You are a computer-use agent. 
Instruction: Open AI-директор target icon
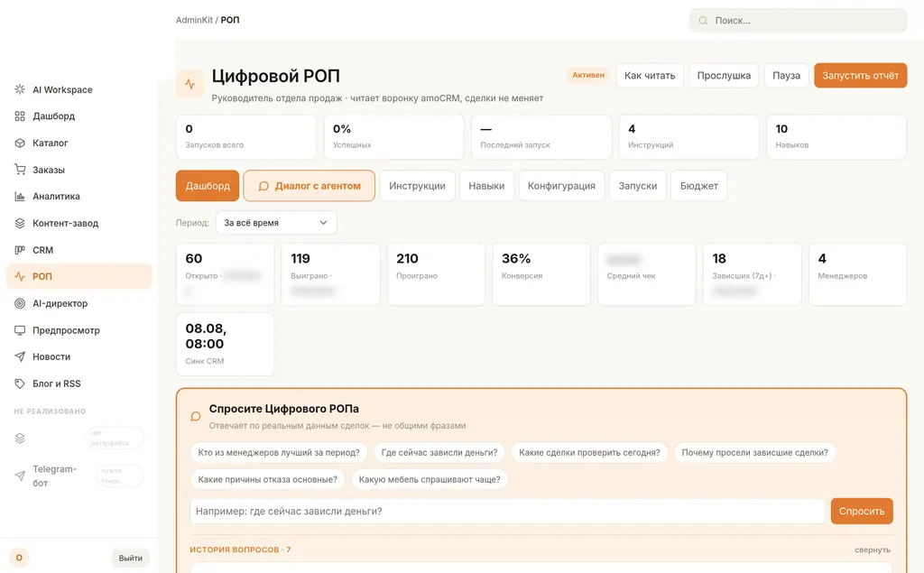[20, 303]
